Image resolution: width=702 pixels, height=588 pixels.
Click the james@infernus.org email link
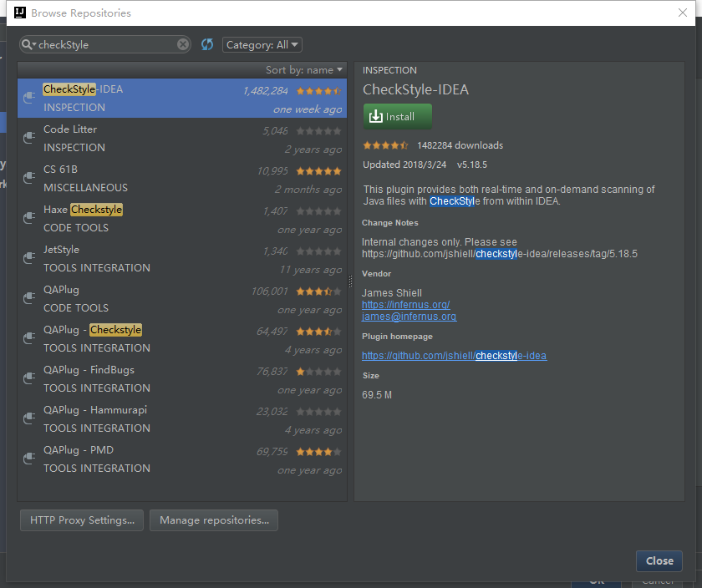pyautogui.click(x=409, y=317)
